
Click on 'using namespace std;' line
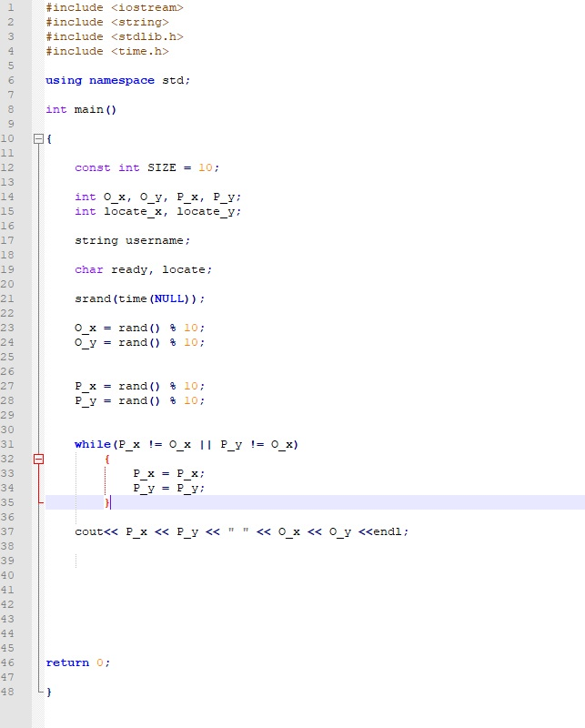click(x=118, y=80)
